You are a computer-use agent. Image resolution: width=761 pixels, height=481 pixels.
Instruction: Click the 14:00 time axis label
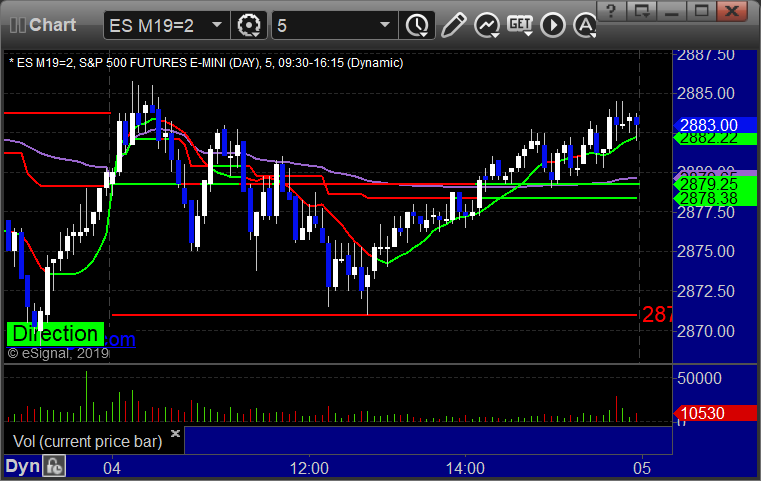click(x=465, y=468)
